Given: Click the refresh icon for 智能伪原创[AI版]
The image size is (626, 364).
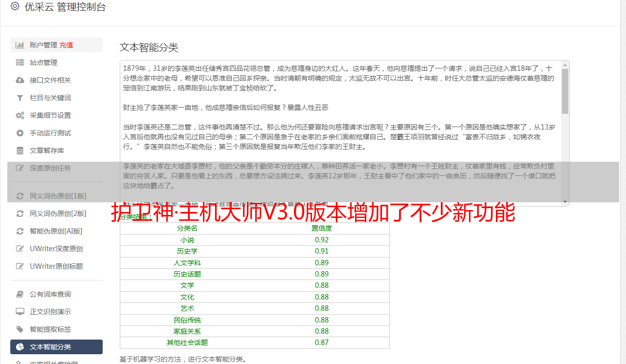Looking at the screenshot, I should tap(20, 231).
